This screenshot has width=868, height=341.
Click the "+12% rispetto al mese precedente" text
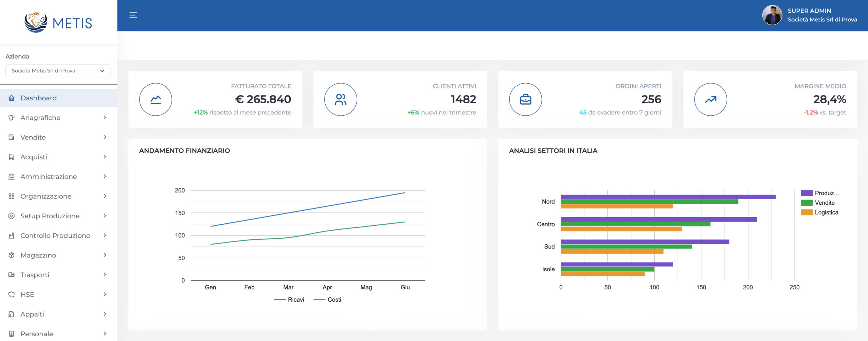click(242, 113)
